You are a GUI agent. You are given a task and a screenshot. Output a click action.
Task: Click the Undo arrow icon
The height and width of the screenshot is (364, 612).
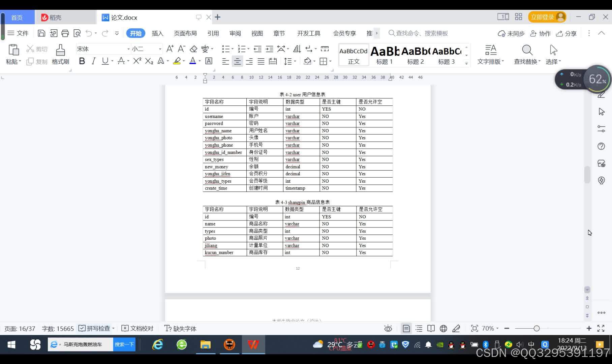click(89, 33)
